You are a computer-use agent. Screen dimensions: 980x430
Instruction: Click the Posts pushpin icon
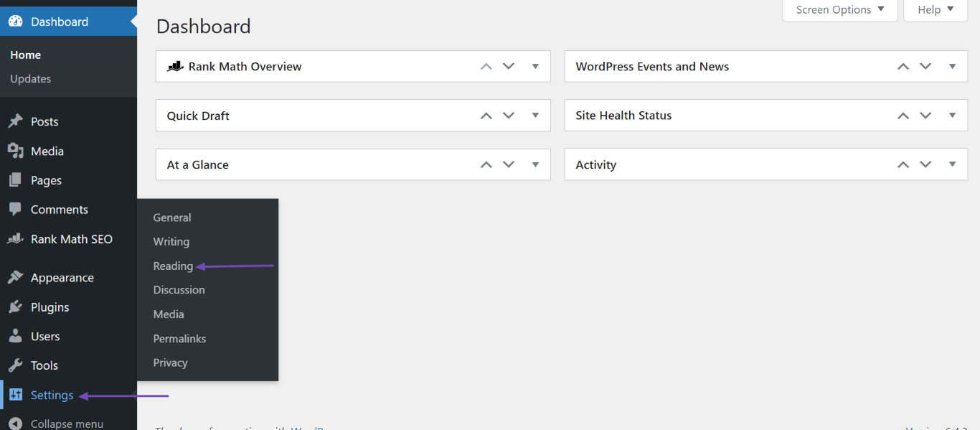coord(15,121)
